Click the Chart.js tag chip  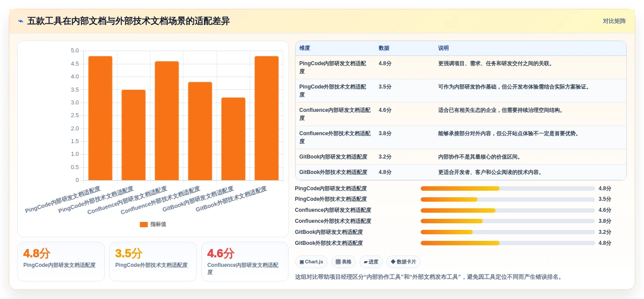pos(311,262)
